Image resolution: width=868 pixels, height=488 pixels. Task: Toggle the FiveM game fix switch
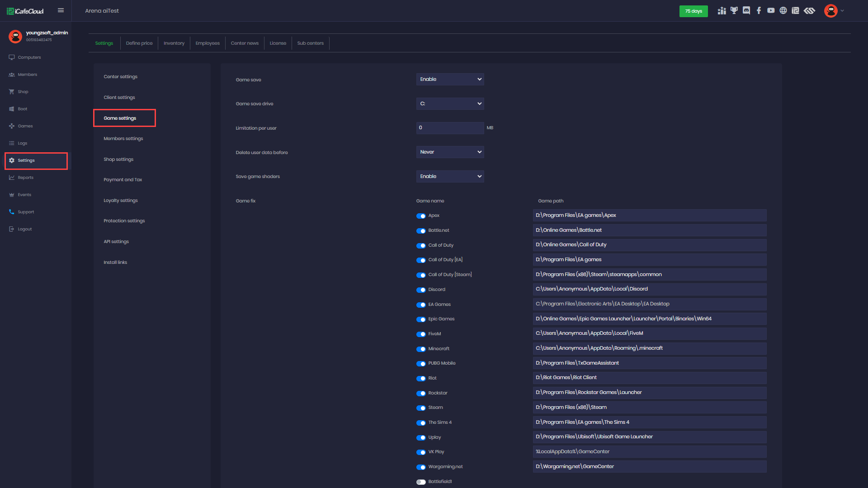pyautogui.click(x=421, y=334)
